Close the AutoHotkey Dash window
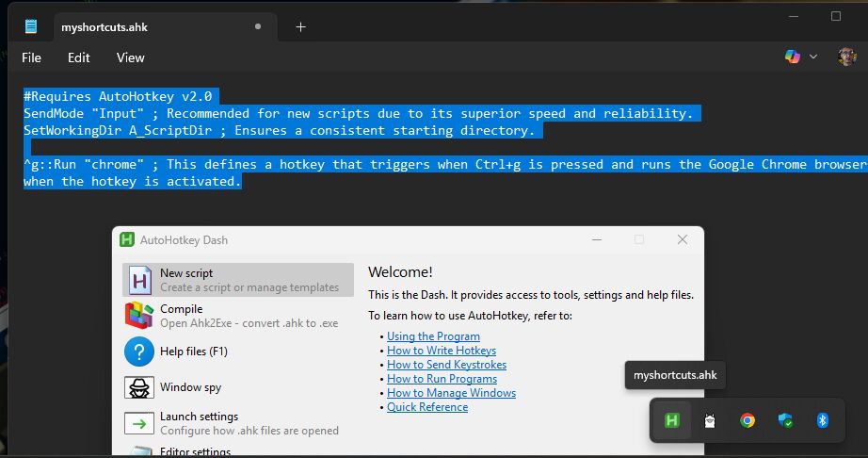The height and width of the screenshot is (458, 868). pos(683,239)
